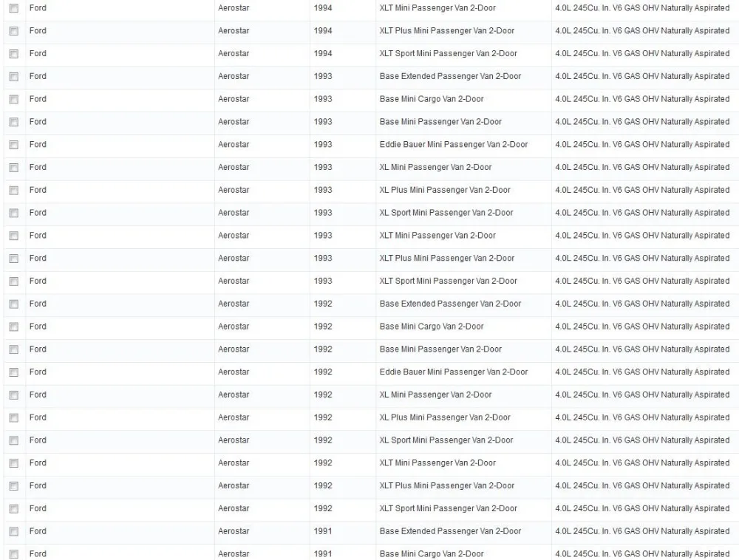Click Ford in the 1992 Eddie Bauer row
739x560 pixels.
point(38,372)
